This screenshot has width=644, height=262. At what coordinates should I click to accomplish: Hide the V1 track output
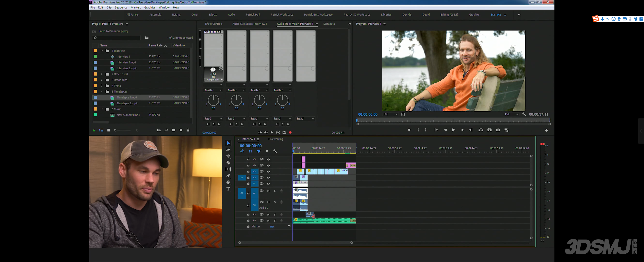[x=268, y=184]
